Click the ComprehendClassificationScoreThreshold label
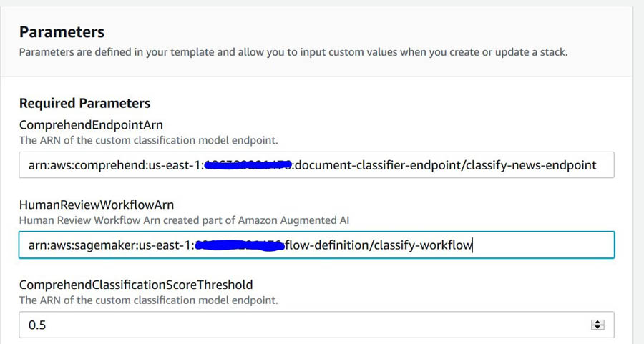The width and height of the screenshot is (644, 344). pyautogui.click(x=136, y=285)
